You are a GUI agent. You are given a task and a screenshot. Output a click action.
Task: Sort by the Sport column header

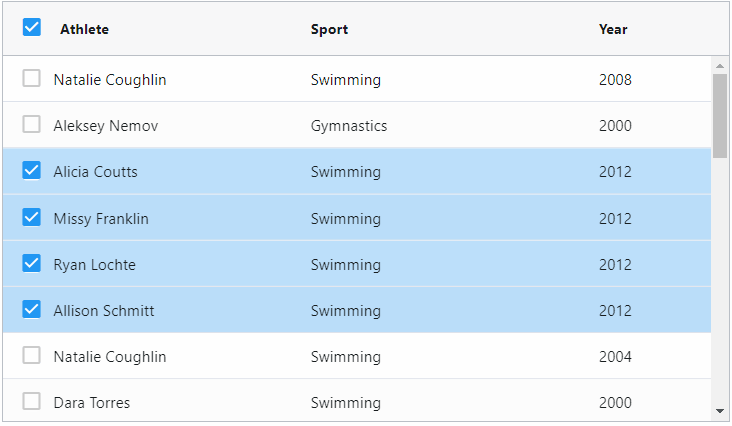pos(329,29)
